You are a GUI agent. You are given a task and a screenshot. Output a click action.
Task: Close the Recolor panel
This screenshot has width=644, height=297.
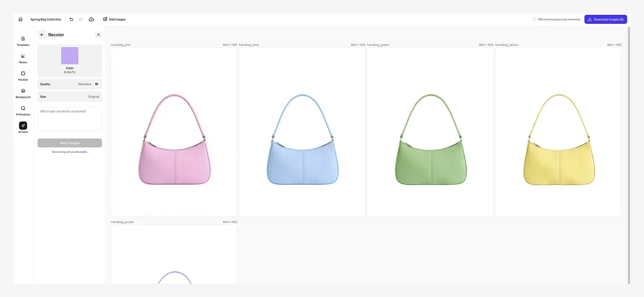[98, 35]
